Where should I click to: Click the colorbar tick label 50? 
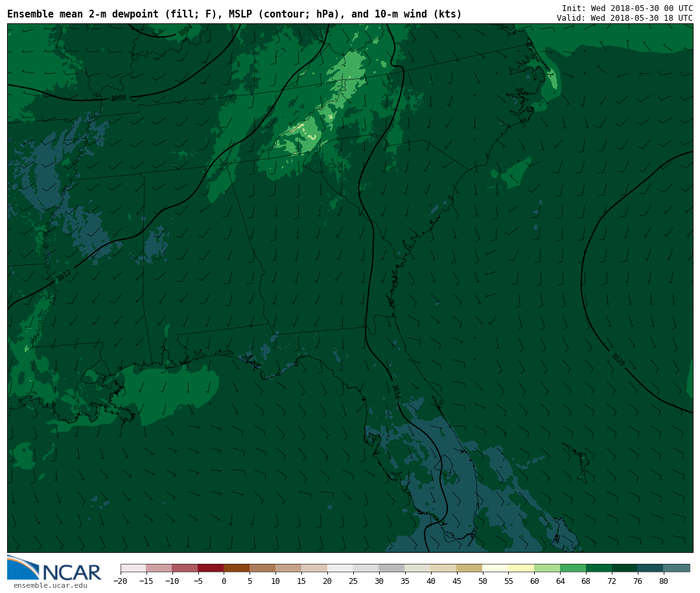pos(483,581)
